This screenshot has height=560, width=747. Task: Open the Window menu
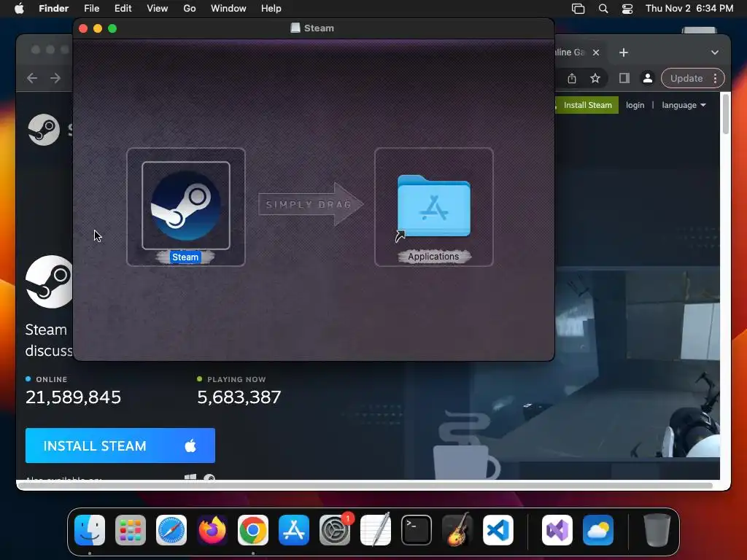(x=228, y=9)
